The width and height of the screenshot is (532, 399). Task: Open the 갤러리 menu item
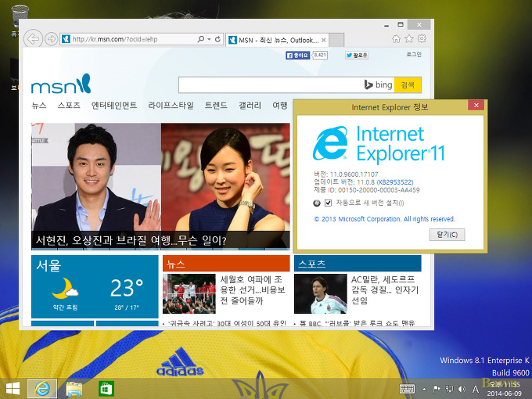tap(250, 106)
